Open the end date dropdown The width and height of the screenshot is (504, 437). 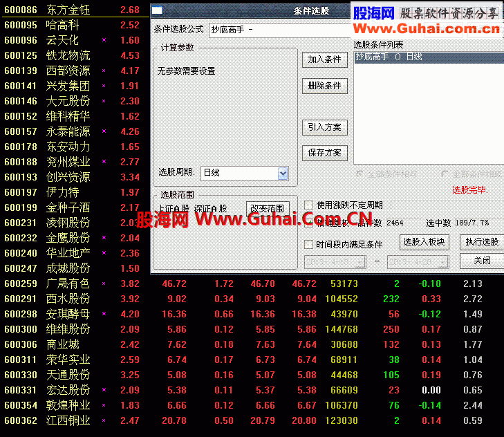444,262
